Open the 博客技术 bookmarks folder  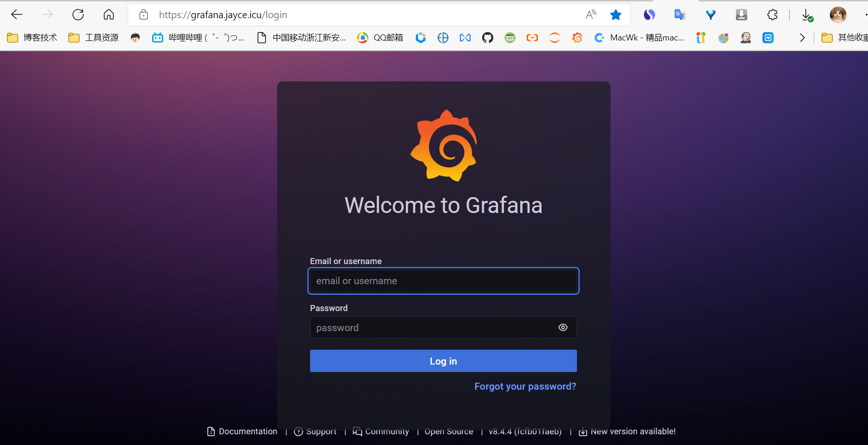click(32, 38)
